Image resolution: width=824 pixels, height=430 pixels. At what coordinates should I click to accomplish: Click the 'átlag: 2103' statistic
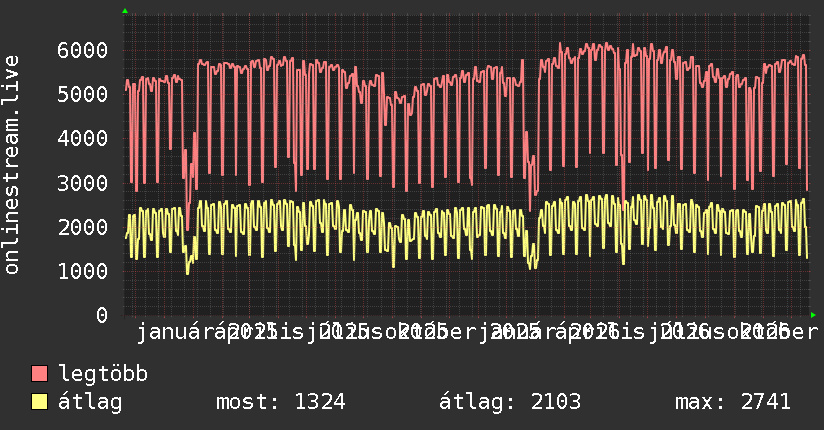tap(510, 402)
